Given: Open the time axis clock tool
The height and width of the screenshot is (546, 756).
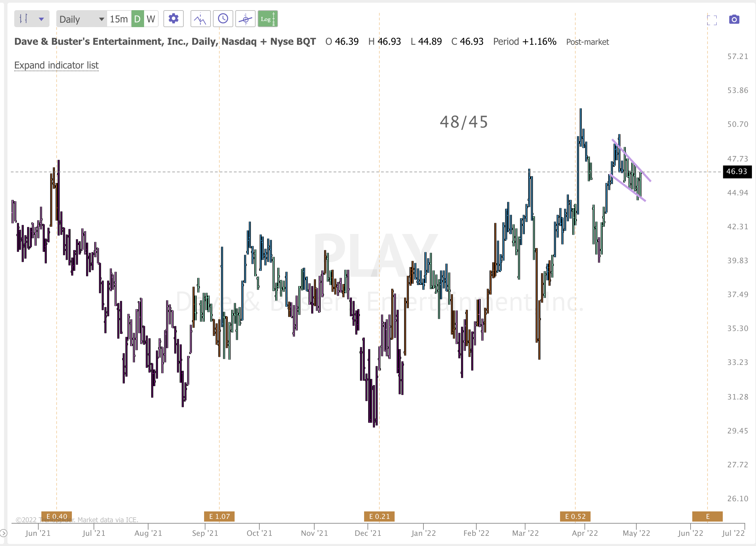Looking at the screenshot, I should (x=223, y=19).
